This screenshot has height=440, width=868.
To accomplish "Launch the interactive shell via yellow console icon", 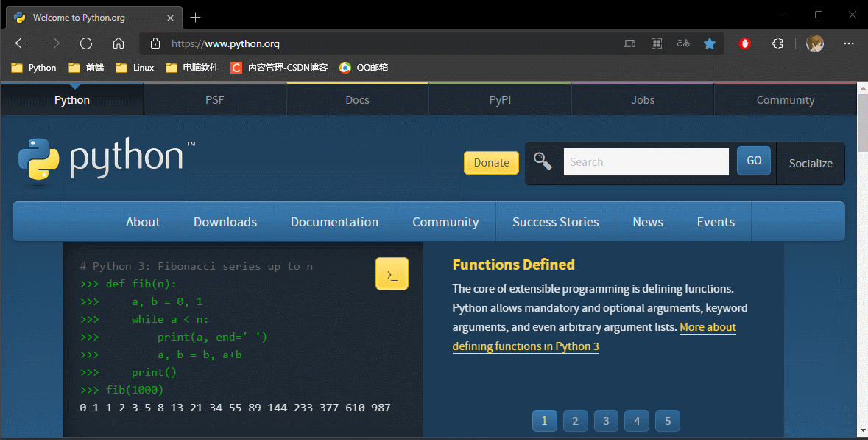I will coord(392,273).
